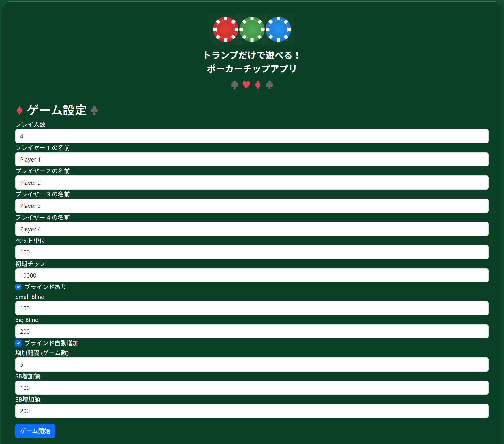Click the red poker chip icon

(225, 29)
